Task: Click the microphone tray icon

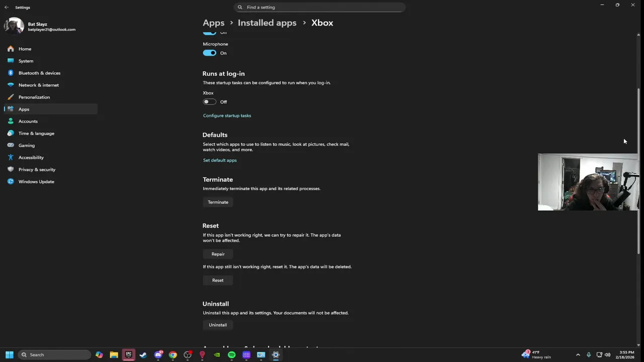Action: (x=589, y=354)
